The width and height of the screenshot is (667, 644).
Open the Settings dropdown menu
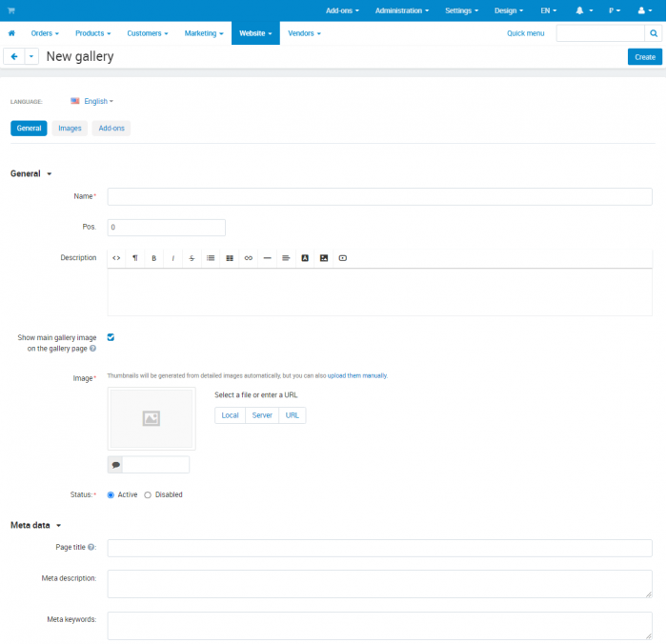461,10
